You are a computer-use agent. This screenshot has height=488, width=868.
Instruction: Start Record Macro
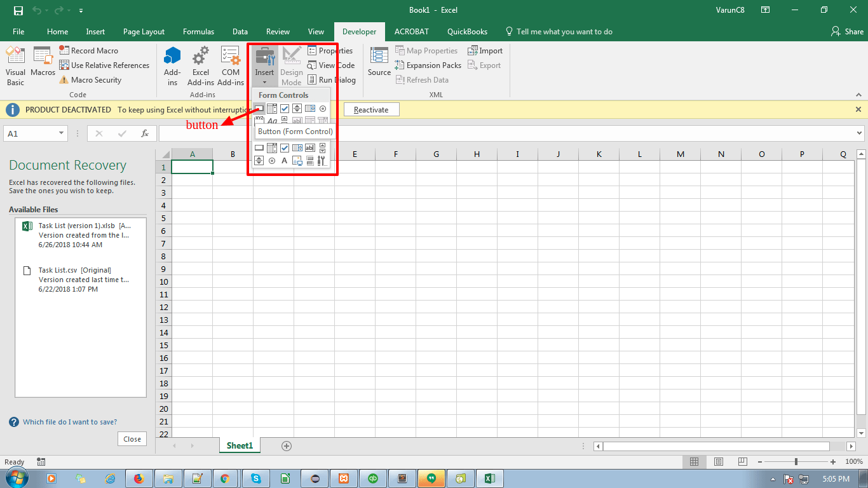(x=88, y=51)
